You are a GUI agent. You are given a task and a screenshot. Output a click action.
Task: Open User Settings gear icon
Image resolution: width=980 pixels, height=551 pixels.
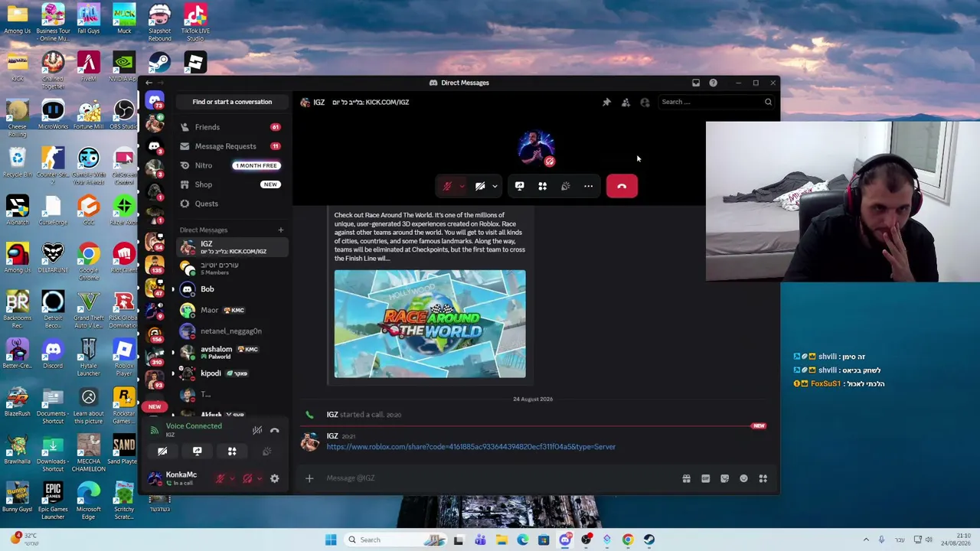tap(274, 479)
